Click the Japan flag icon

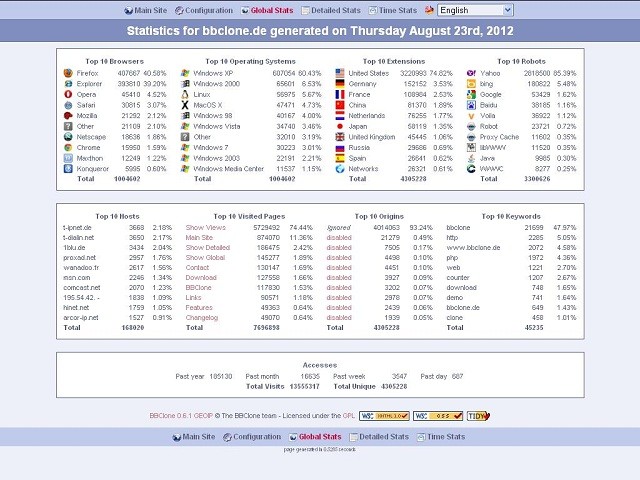pos(340,126)
